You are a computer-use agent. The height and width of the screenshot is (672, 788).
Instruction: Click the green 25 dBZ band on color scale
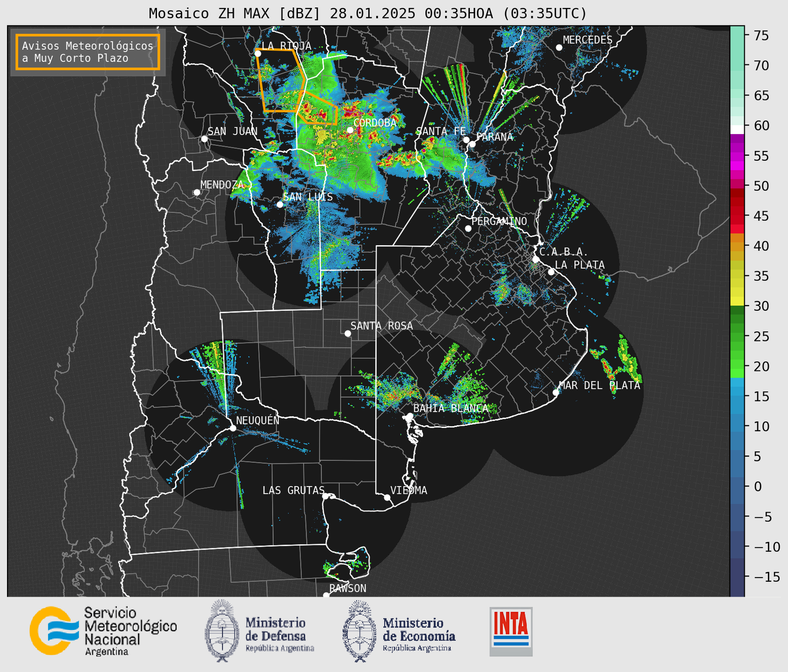pos(737,336)
